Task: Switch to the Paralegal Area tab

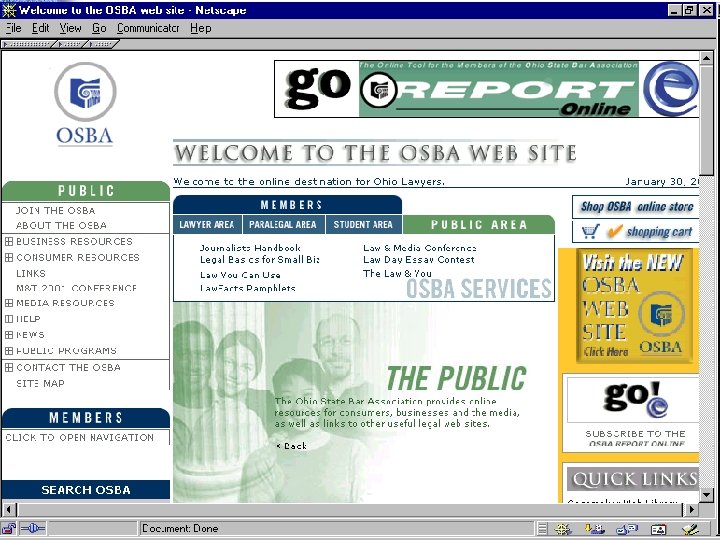Action: [283, 225]
